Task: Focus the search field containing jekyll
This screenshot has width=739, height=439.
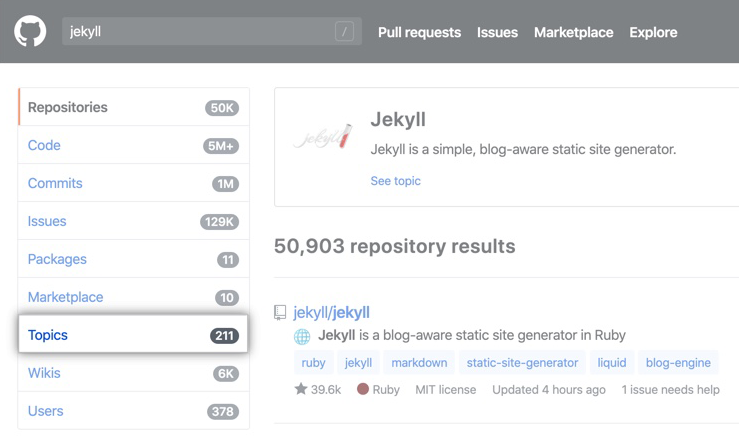Action: [x=212, y=32]
